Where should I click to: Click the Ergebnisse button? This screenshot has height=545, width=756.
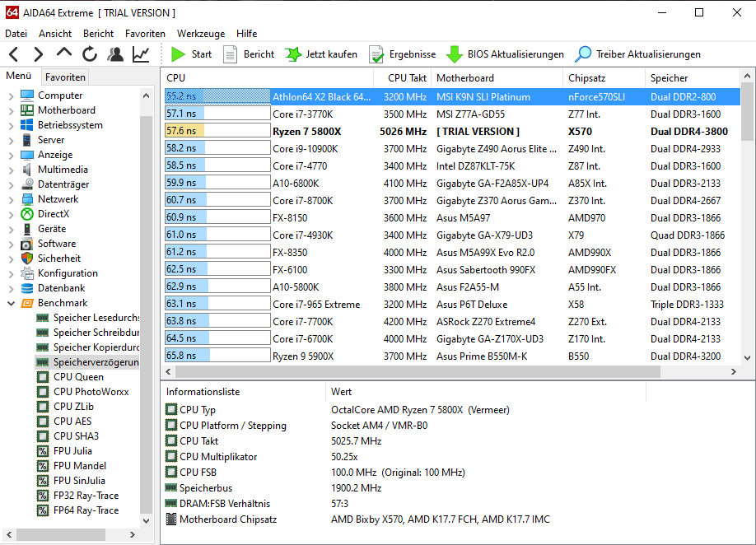click(402, 54)
